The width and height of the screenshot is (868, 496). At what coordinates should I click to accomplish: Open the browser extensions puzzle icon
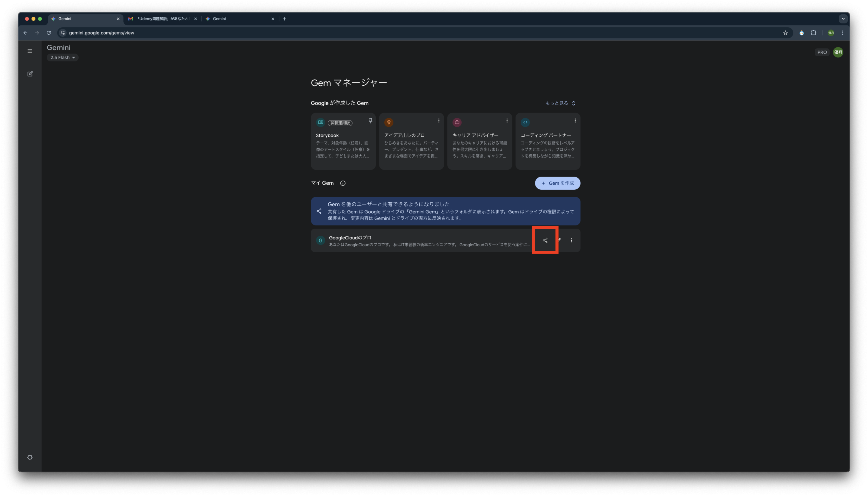click(x=813, y=33)
